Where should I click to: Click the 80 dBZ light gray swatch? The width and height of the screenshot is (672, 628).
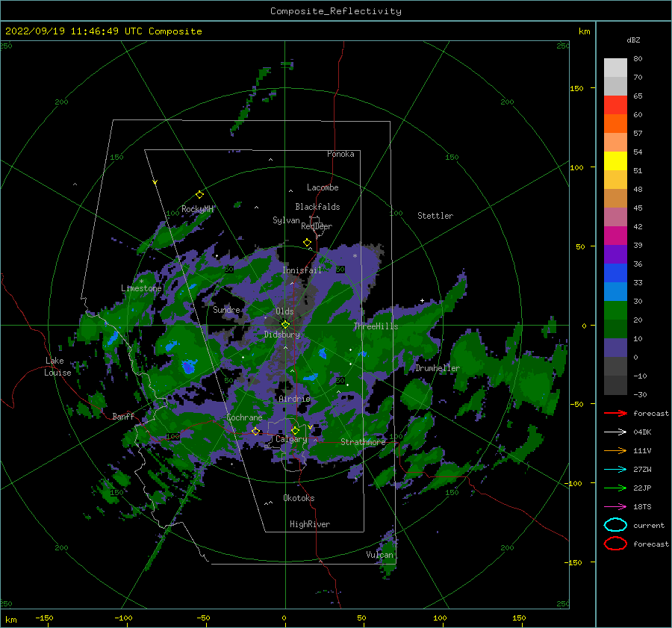(x=615, y=68)
